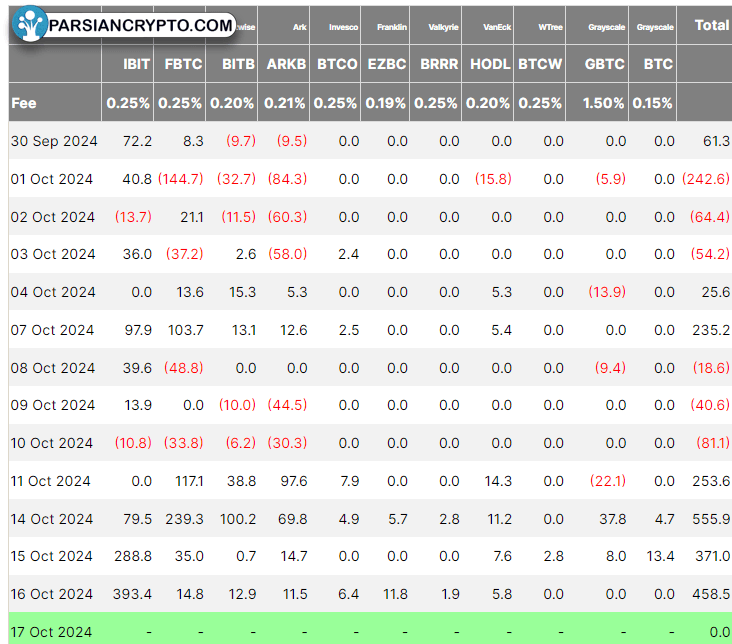The width and height of the screenshot is (732, 644).
Task: Select the GBTC ticker header
Action: tap(605, 64)
